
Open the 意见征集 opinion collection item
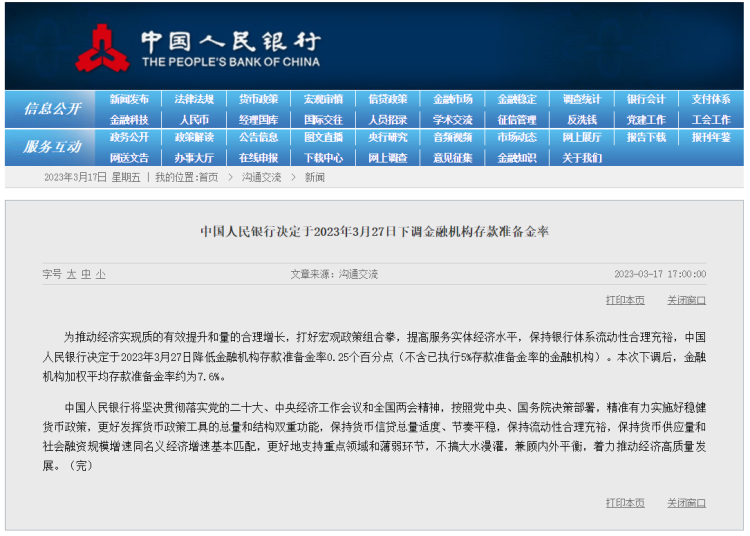(x=452, y=158)
